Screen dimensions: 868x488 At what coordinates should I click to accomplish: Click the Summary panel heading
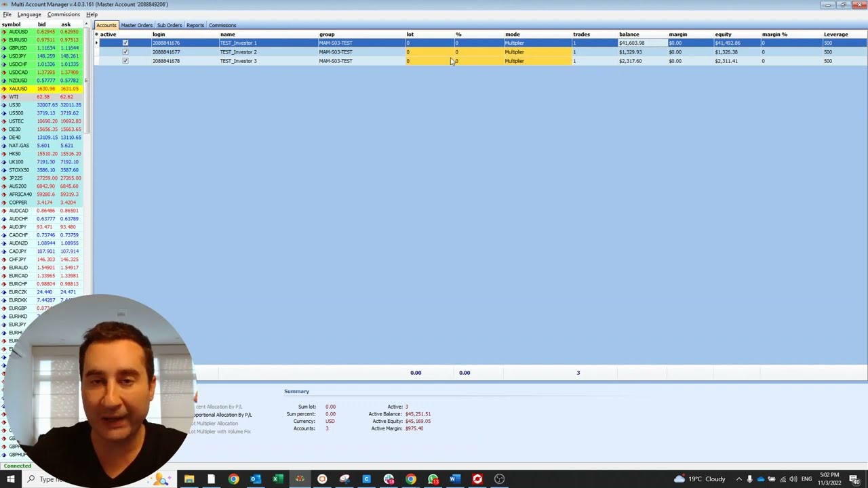point(296,391)
